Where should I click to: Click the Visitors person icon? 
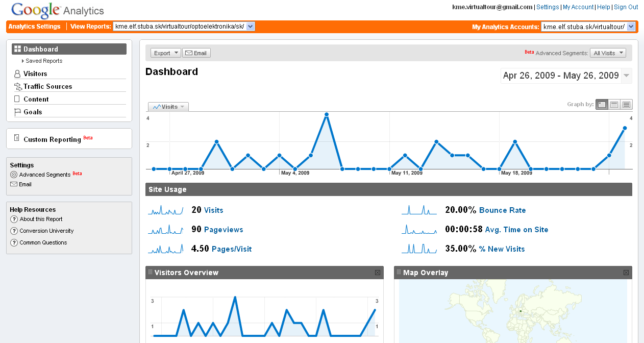(18, 74)
